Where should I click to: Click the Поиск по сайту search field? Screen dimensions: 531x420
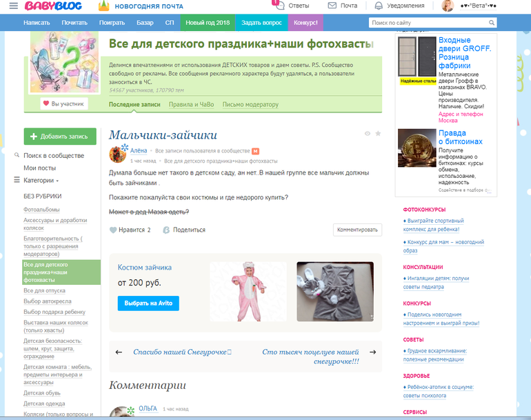click(428, 23)
